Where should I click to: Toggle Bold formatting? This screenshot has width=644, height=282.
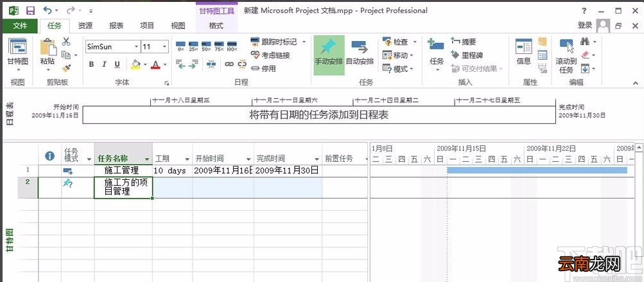92,64
